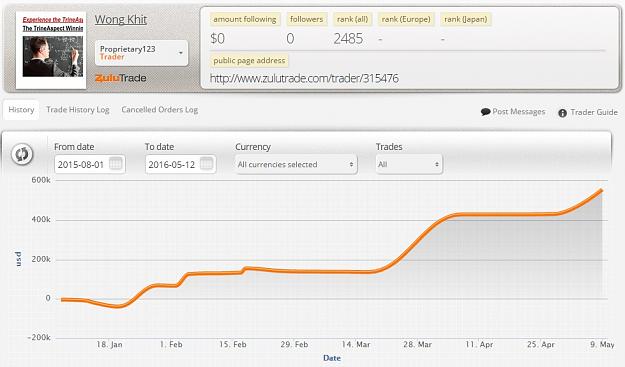Click the usd axis title
Image resolution: width=625 pixels, height=367 pixels.
pyautogui.click(x=18, y=259)
